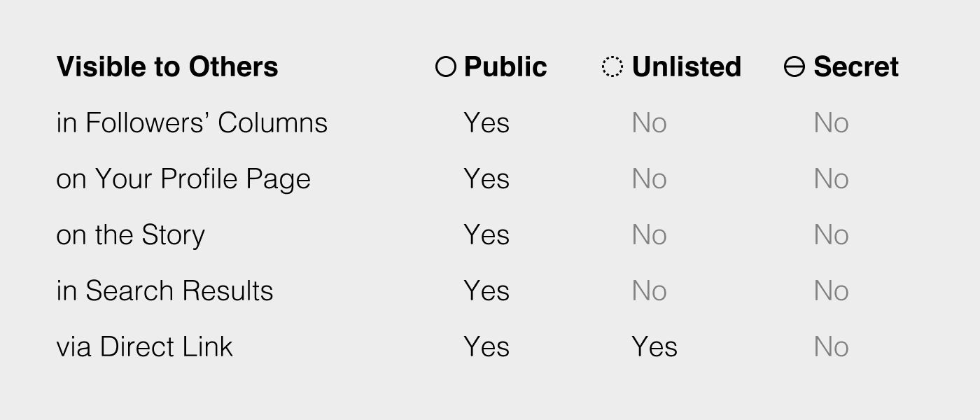The image size is (980, 420).
Task: Click the 'in Search Results' row label
Action: click(164, 291)
